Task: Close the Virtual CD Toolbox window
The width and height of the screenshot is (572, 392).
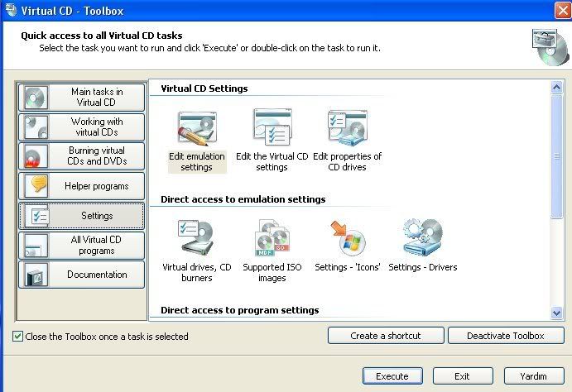Action: point(563,10)
